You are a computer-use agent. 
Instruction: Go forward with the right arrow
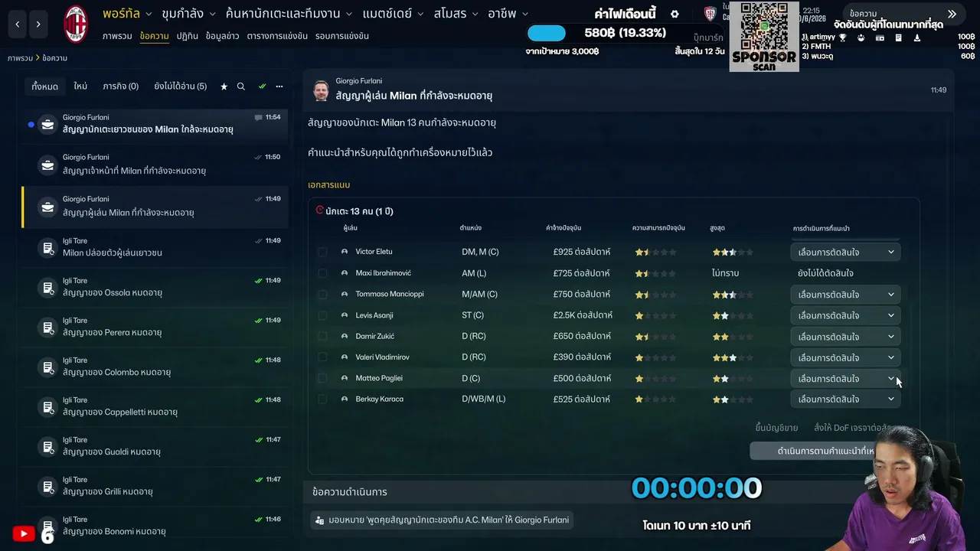tap(38, 24)
